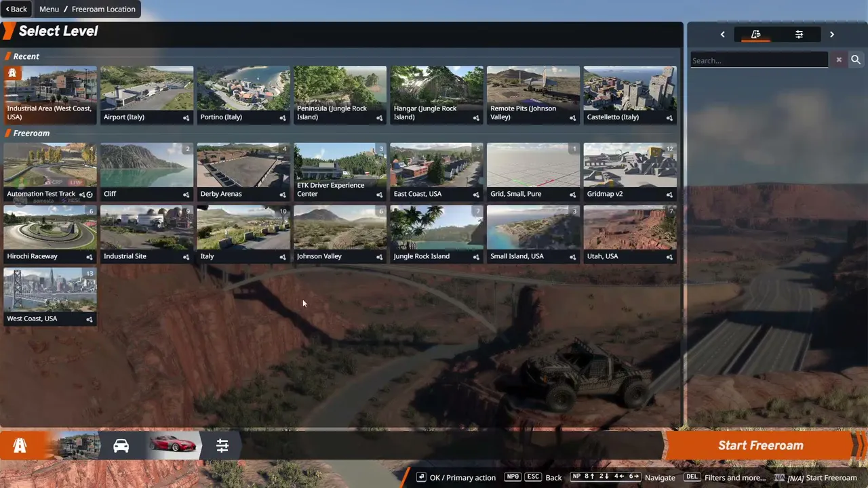Select the Italy level under Freeroam
The image size is (868, 488).
[x=243, y=234]
